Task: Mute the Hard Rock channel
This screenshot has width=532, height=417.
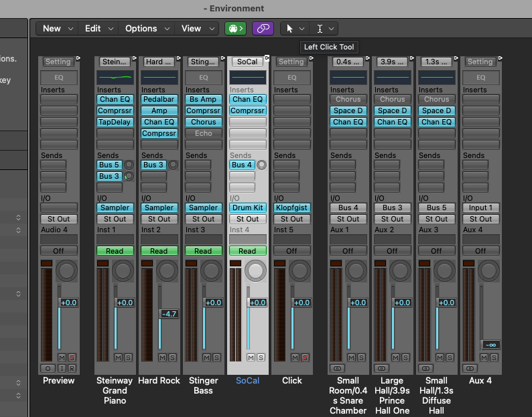Action: click(x=163, y=357)
